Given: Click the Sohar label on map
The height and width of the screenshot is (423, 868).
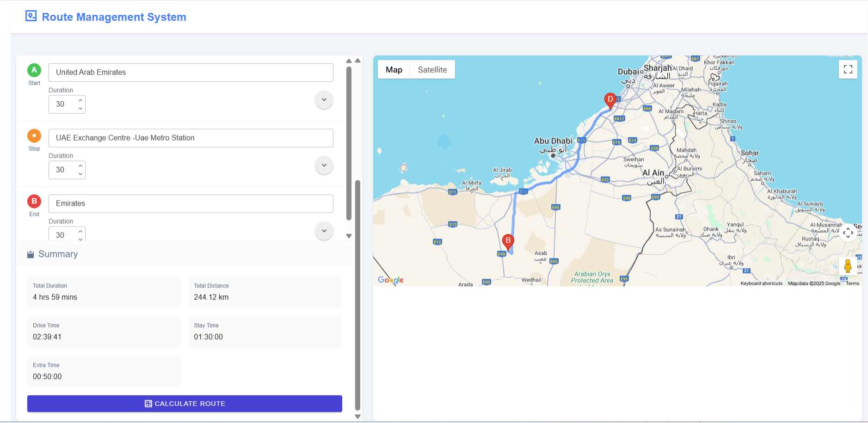Looking at the screenshot, I should [x=750, y=153].
